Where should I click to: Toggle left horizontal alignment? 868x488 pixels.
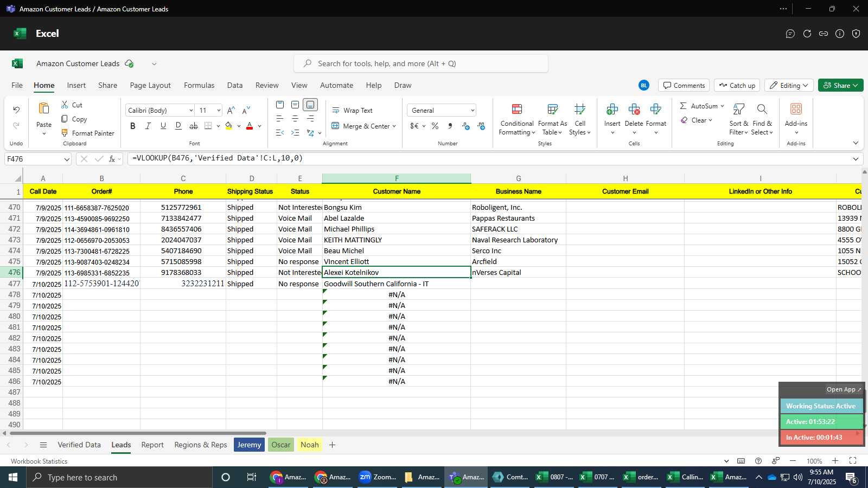(280, 119)
